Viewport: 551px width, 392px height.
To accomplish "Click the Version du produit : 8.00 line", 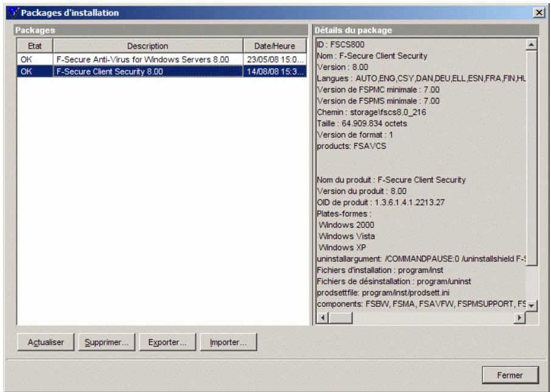I will point(361,191).
